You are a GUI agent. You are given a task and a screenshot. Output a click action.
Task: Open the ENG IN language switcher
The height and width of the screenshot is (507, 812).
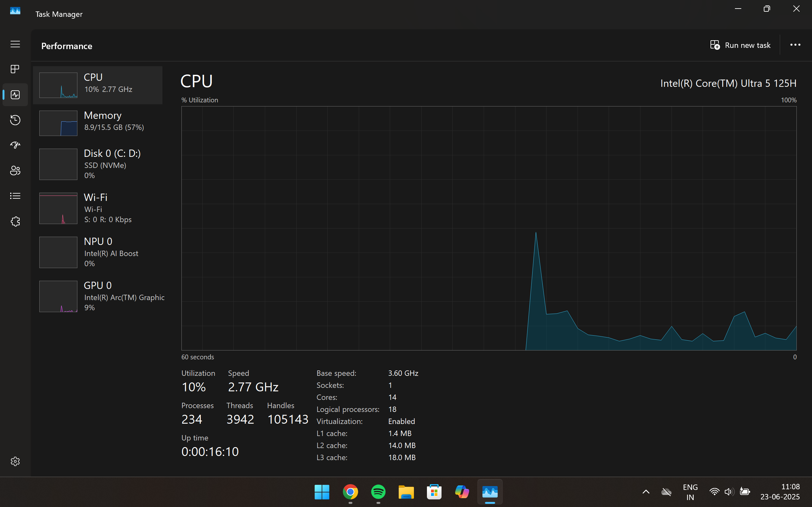[x=690, y=492]
